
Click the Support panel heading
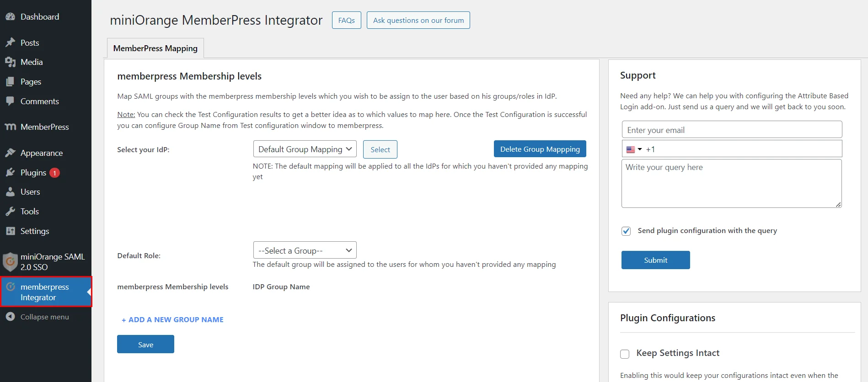click(x=638, y=75)
